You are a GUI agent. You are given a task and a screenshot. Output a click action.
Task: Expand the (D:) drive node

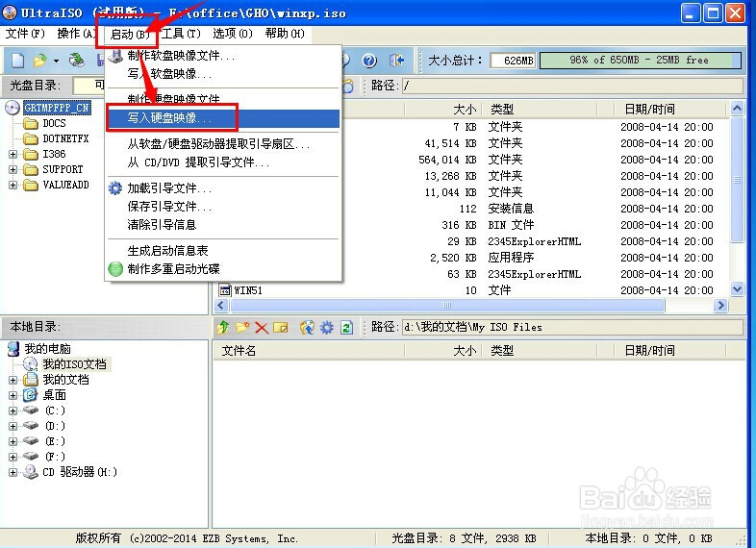tap(13, 426)
